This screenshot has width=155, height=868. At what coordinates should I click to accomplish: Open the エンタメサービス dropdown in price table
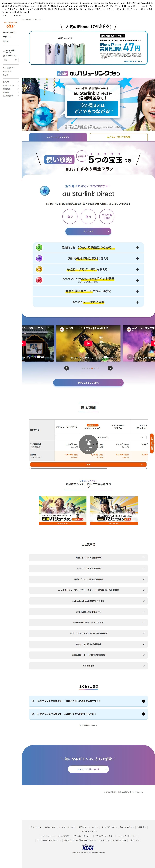click(101, 437)
